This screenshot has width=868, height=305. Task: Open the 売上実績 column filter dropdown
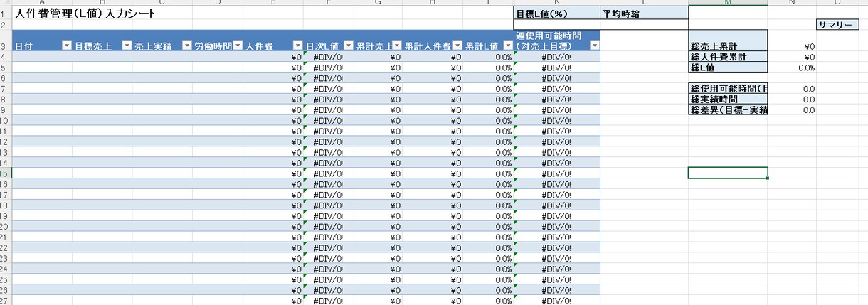[x=187, y=46]
